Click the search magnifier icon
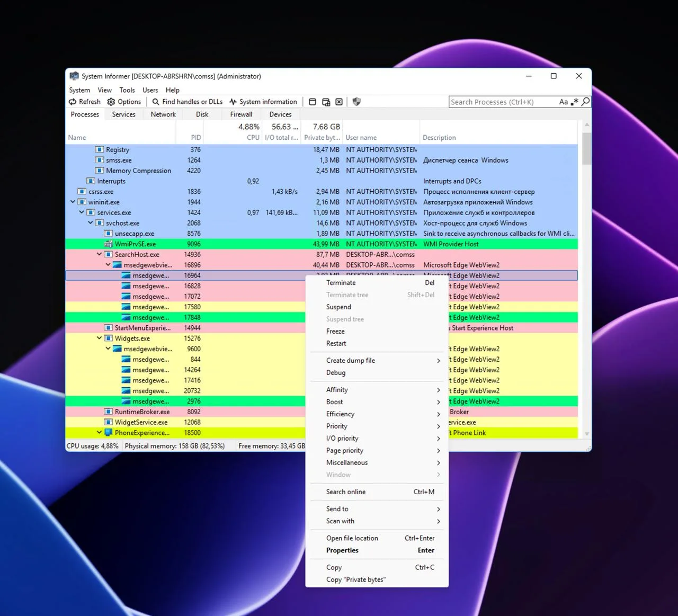 coord(585,102)
